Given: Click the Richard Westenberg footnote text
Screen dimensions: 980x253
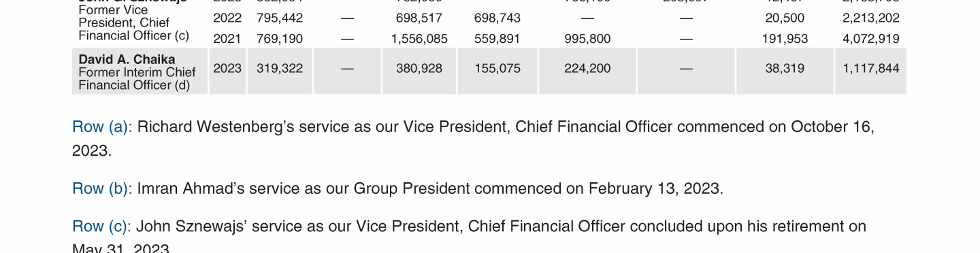Looking at the screenshot, I should click(x=473, y=139).
